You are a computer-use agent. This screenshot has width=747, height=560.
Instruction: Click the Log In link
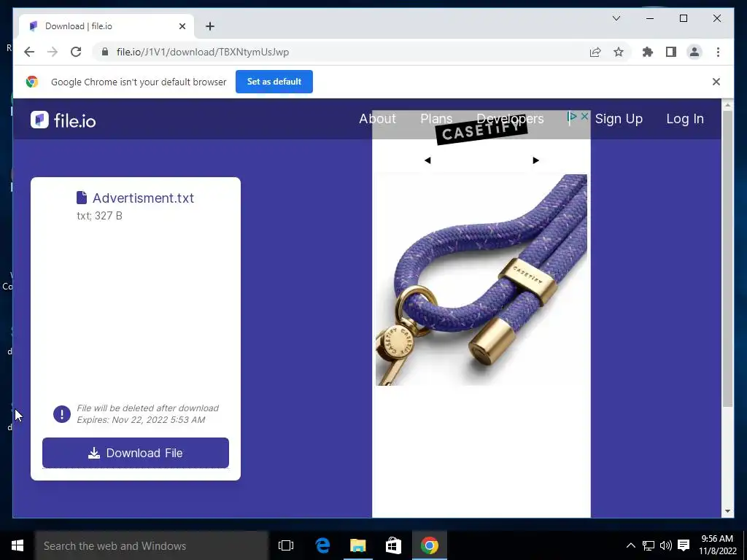(684, 119)
